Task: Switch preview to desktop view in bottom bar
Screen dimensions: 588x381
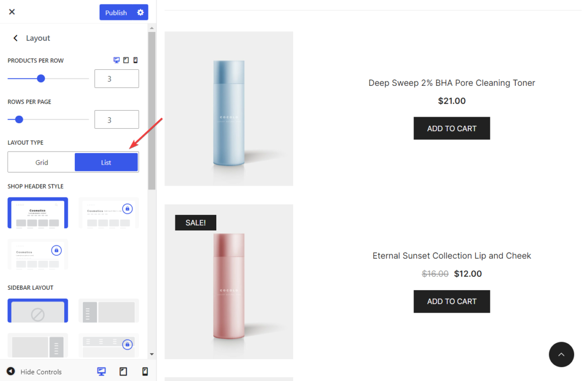Action: 101,372
